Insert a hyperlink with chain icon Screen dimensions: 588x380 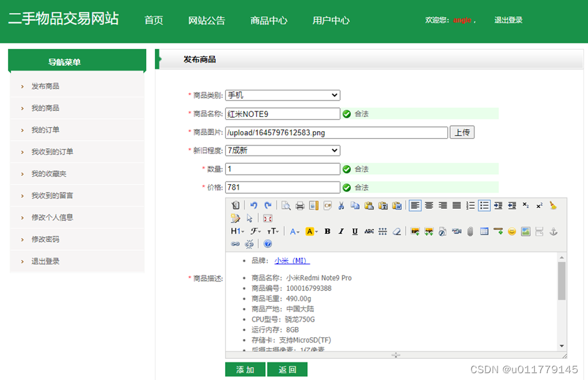235,244
